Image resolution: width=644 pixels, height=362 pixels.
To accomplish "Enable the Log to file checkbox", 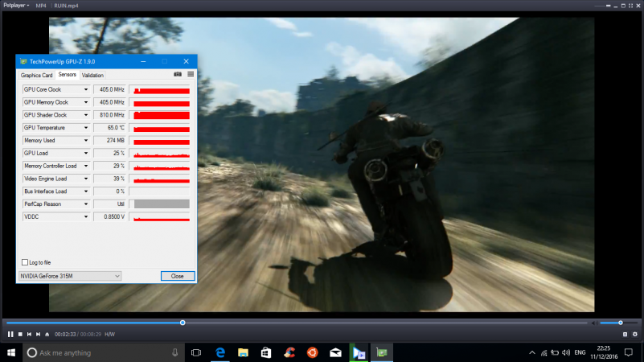I will pos(25,262).
